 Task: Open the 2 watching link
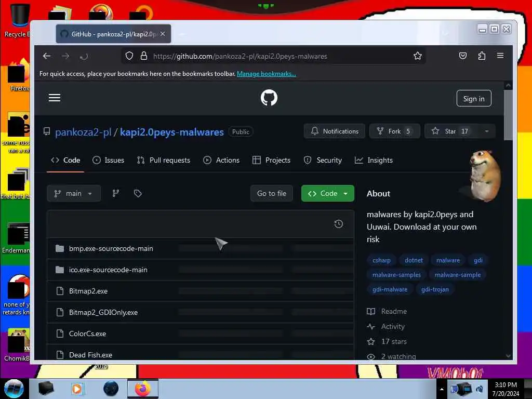pos(392,356)
